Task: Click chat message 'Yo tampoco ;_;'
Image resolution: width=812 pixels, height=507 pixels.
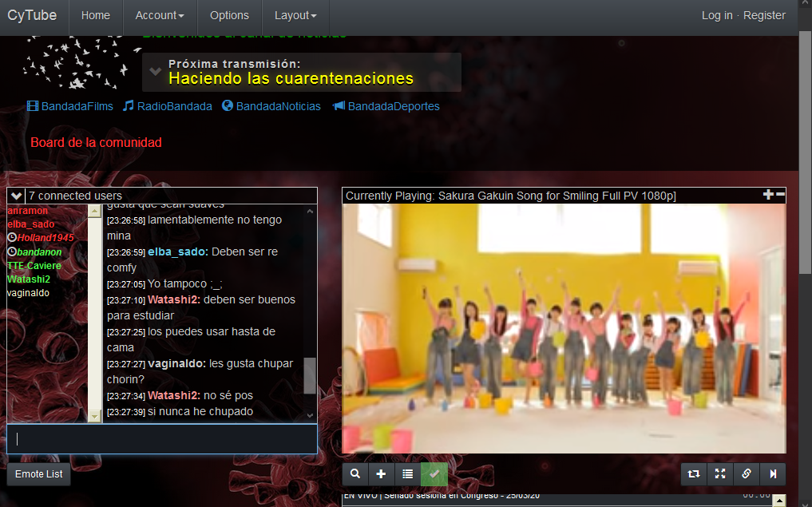Action: 185,283
